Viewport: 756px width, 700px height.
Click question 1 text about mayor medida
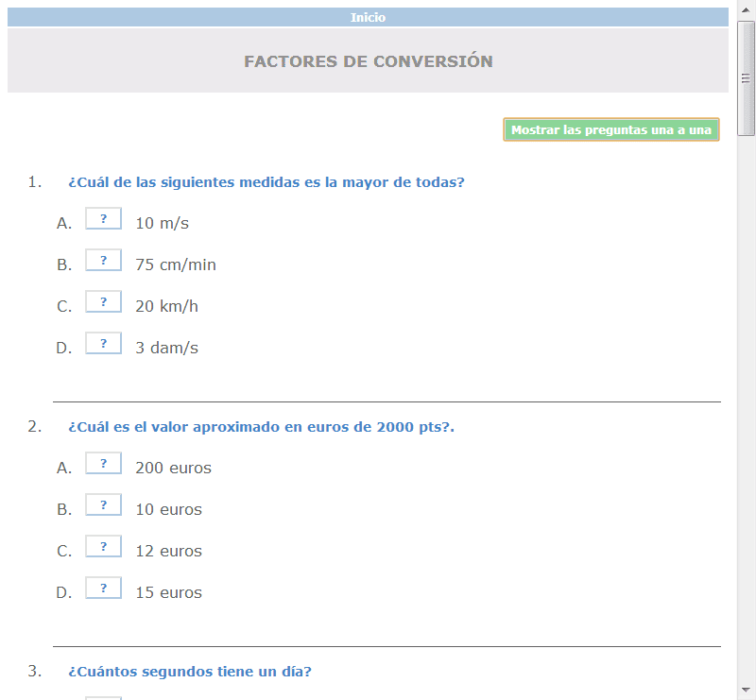pos(266,182)
